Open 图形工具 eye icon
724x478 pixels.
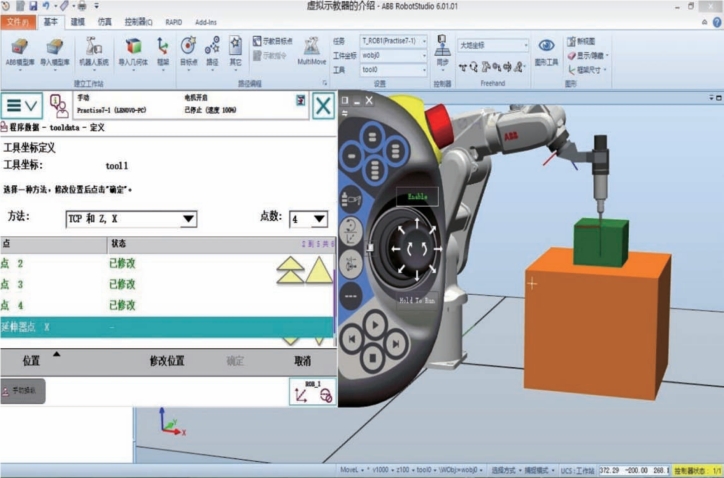coord(547,50)
